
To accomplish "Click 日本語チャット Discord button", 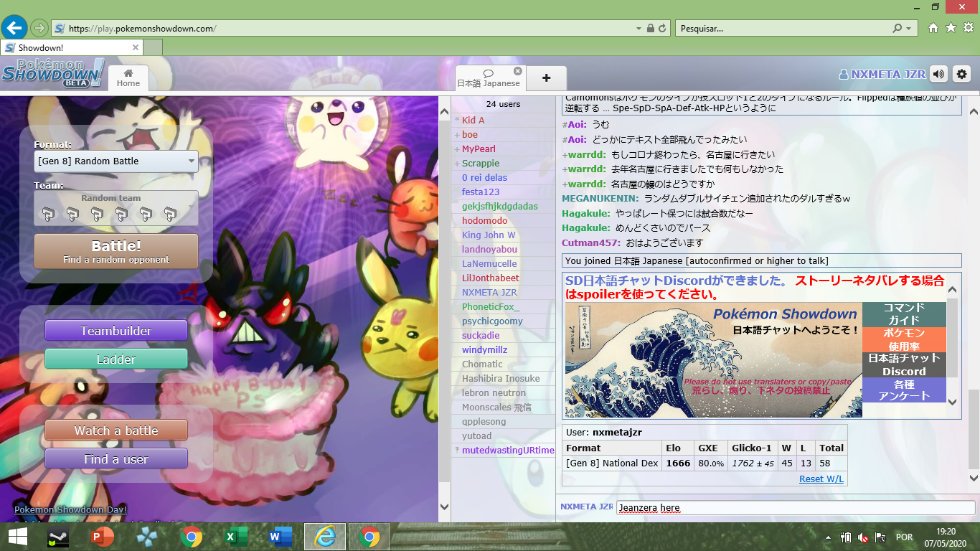I will [x=904, y=364].
